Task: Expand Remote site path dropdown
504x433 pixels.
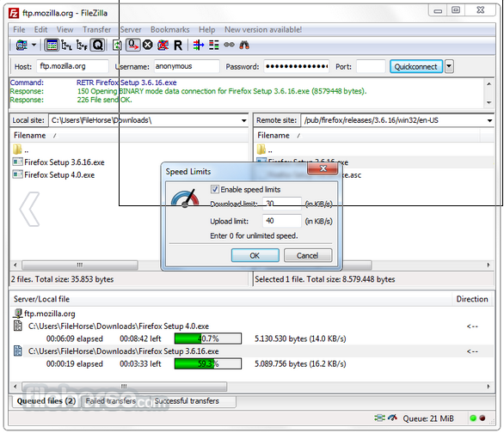Action: click(x=489, y=120)
